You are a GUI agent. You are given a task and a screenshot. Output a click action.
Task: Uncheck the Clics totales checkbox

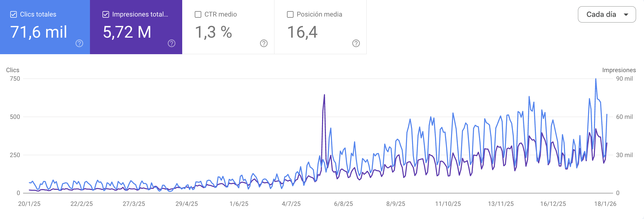(13, 14)
